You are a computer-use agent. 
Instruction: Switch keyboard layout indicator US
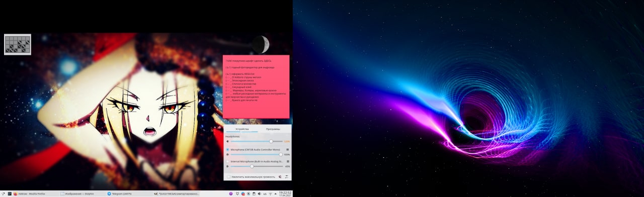pyautogui.click(x=265, y=194)
